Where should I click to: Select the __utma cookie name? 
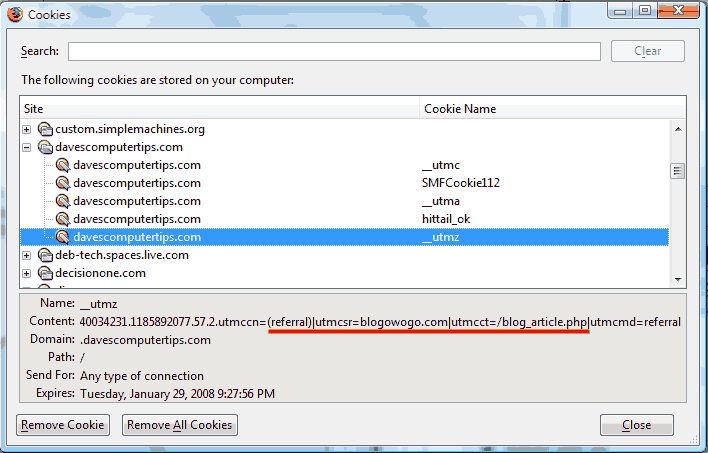[441, 201]
